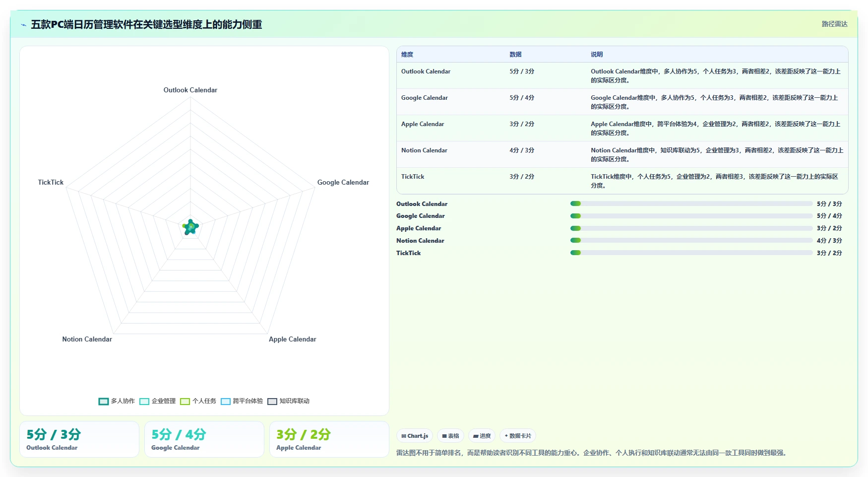Click the Notion Calendar radar axis label
The image size is (868, 477).
click(87, 339)
